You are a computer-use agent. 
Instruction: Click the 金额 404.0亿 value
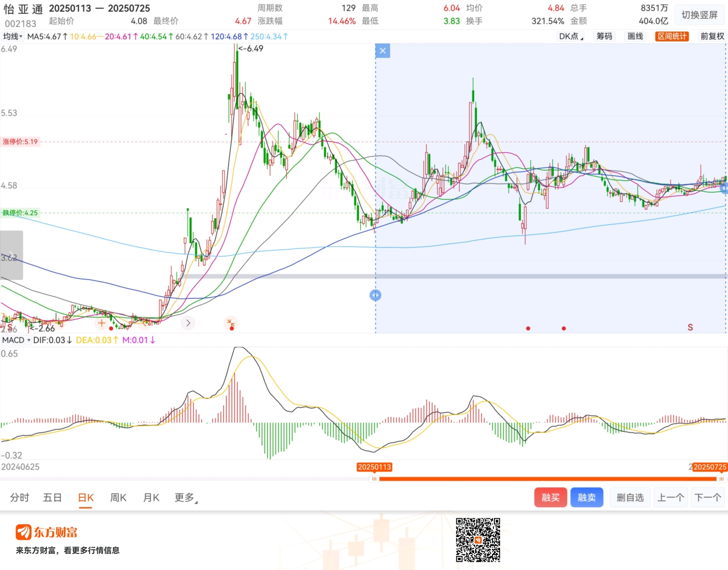[x=653, y=21]
